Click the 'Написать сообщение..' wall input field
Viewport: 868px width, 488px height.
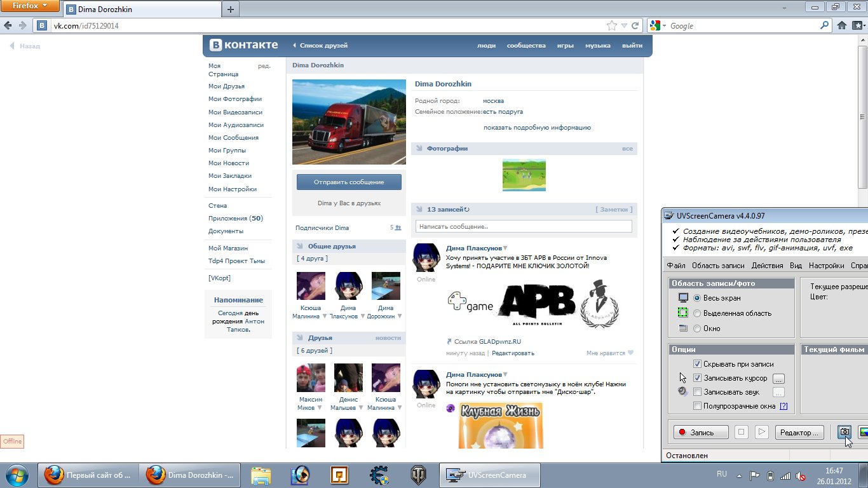coord(524,226)
